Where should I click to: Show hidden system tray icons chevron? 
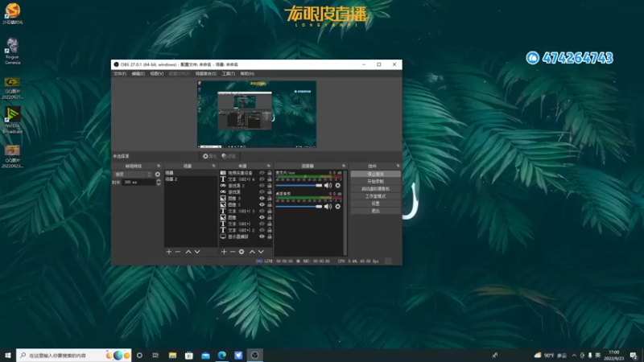click(x=574, y=356)
